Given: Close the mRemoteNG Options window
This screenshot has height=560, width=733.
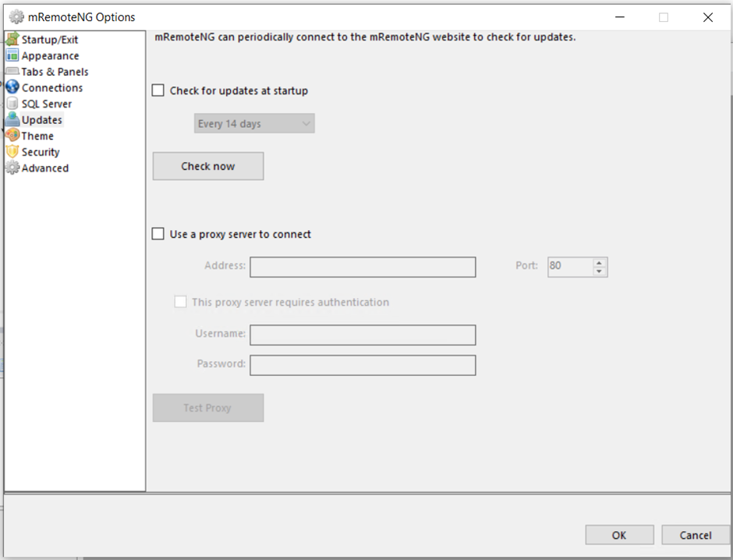Looking at the screenshot, I should pyautogui.click(x=708, y=17).
